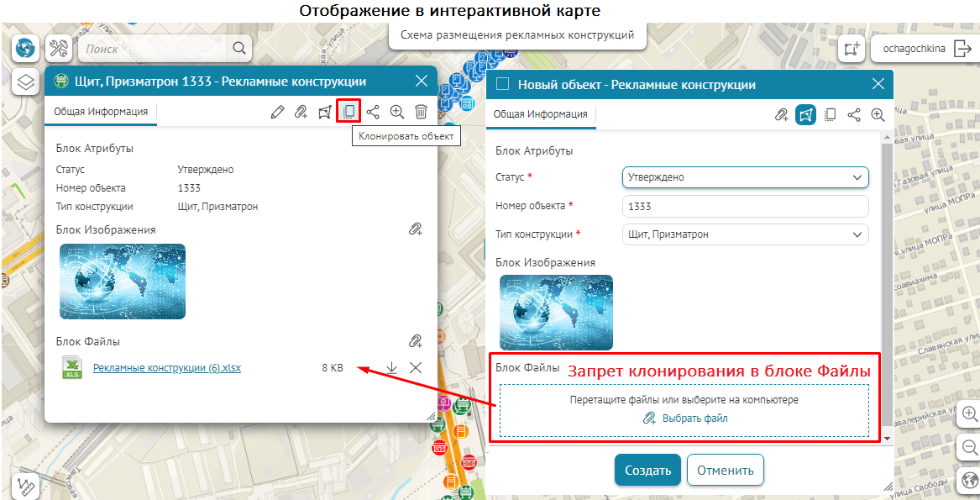The image size is (980, 500).
Task: Zoom in on the map
Action: 970,413
